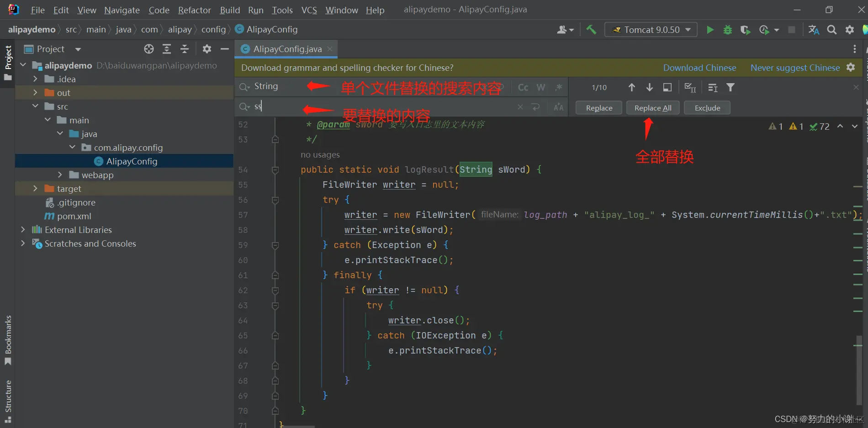Toggle Regex search option
The height and width of the screenshot is (428, 868).
pyautogui.click(x=558, y=87)
